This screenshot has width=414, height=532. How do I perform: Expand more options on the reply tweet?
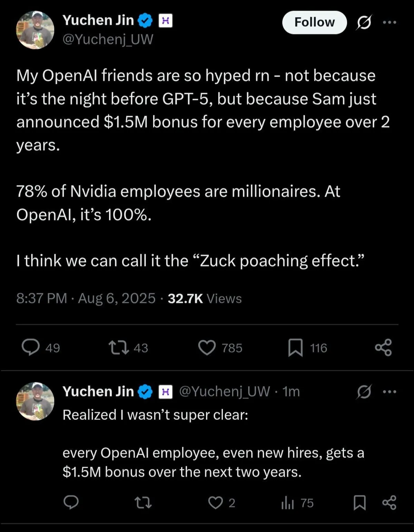[x=390, y=392]
